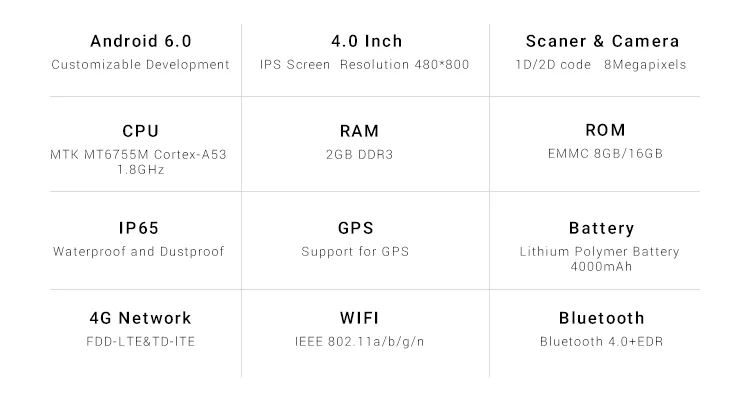Click the Battery heading
The width and height of the screenshot is (750, 400).
pos(601,228)
